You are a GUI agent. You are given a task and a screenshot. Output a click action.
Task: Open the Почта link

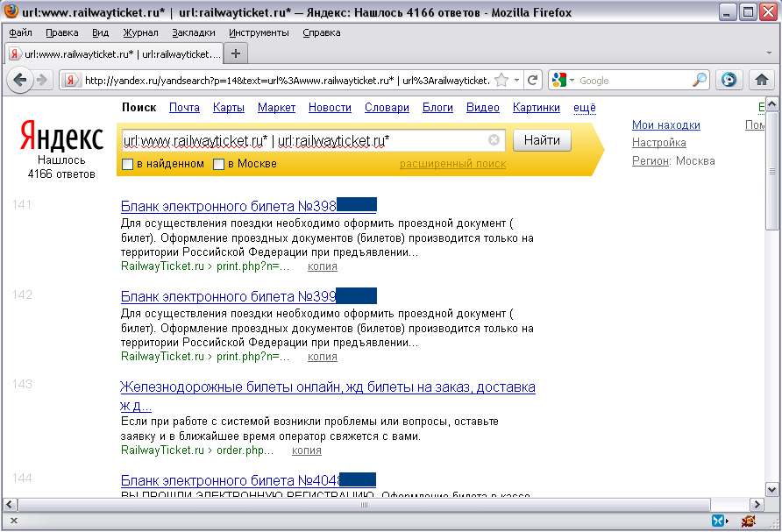coord(184,108)
